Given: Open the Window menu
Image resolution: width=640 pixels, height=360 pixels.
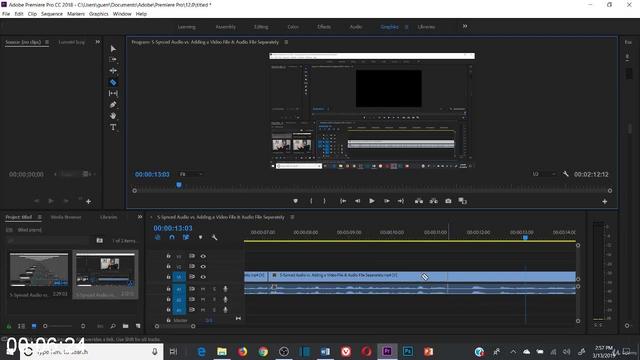Looking at the screenshot, I should (122, 14).
